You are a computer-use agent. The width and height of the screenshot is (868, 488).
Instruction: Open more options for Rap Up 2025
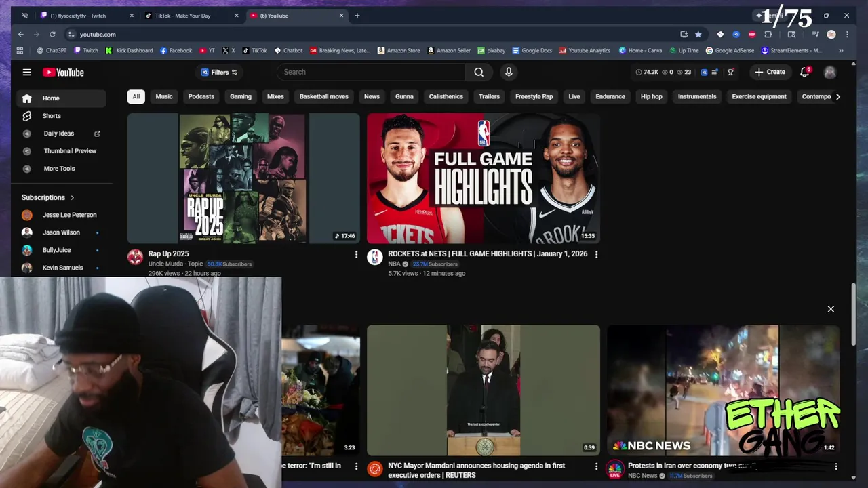click(x=356, y=254)
